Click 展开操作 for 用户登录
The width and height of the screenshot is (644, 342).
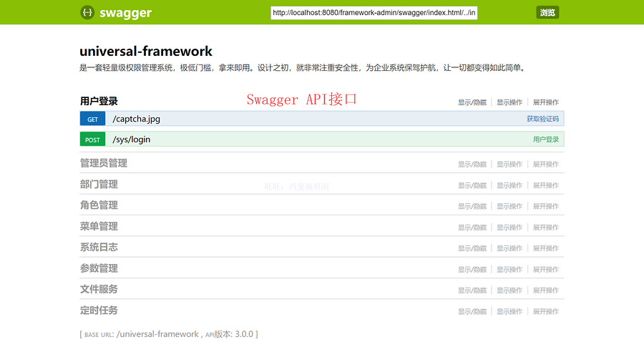[x=546, y=102]
